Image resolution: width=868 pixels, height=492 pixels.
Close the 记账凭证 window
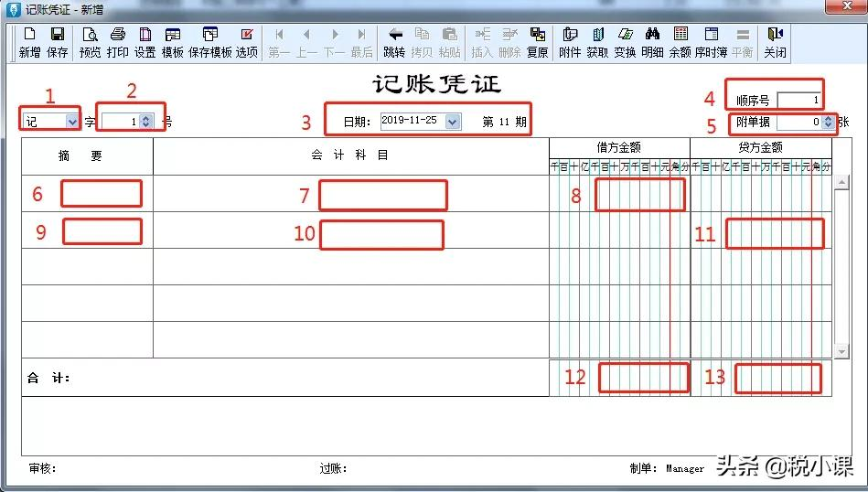(x=846, y=6)
